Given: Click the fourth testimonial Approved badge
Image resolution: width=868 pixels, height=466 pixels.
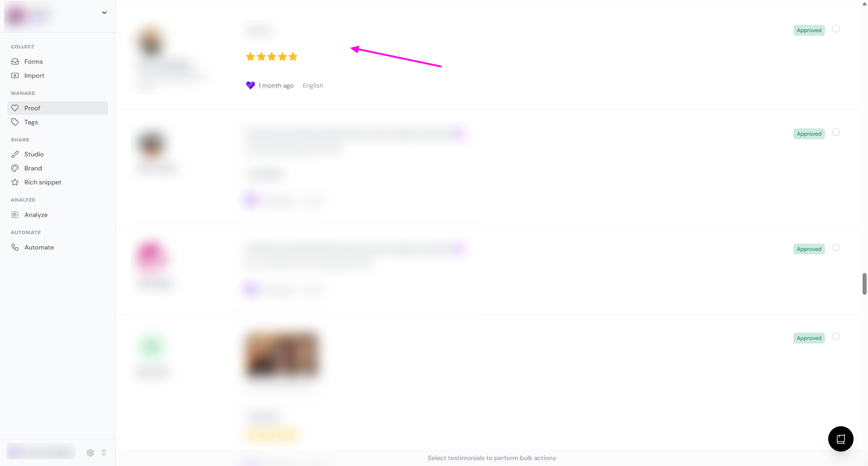Looking at the screenshot, I should pyautogui.click(x=809, y=338).
